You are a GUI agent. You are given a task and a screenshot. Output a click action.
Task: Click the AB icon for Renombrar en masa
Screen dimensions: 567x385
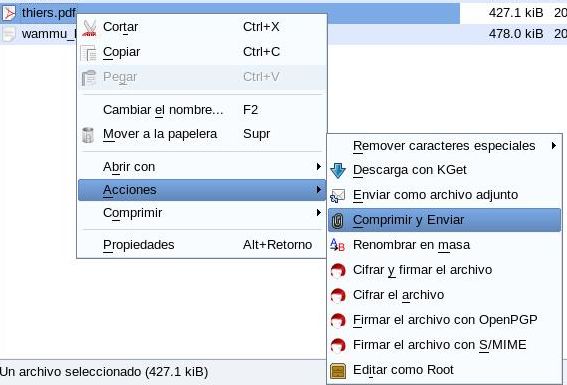[337, 245]
